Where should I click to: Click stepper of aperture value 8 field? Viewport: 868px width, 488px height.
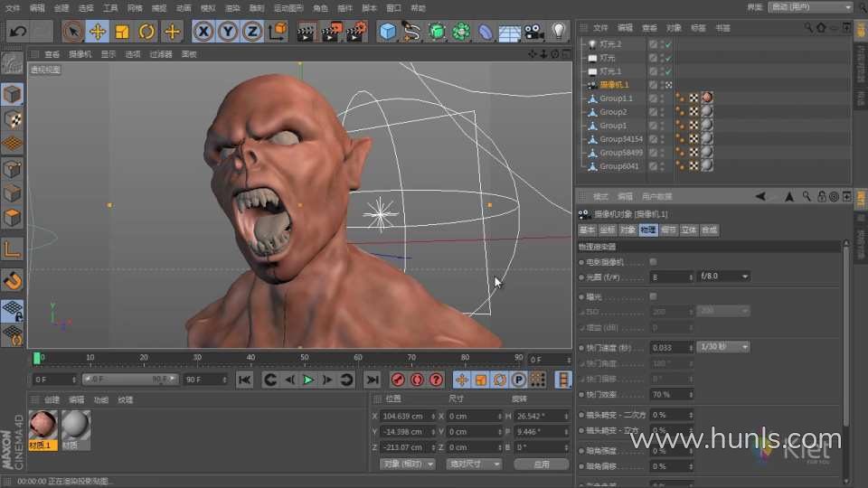(691, 277)
